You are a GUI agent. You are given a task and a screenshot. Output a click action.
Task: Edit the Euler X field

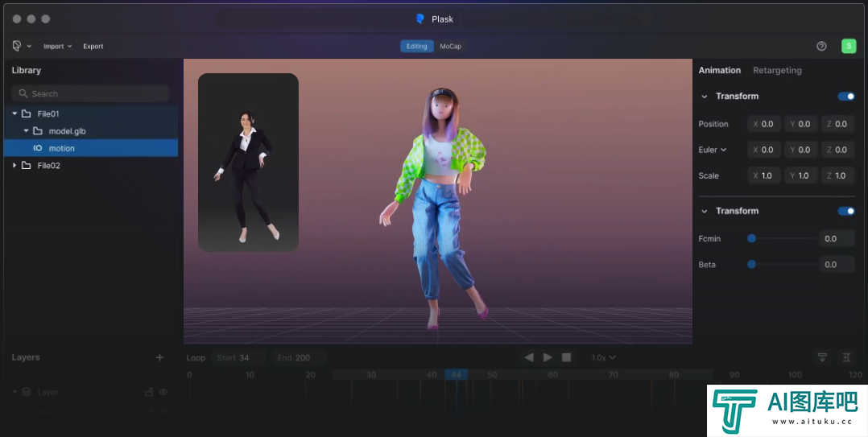point(764,150)
